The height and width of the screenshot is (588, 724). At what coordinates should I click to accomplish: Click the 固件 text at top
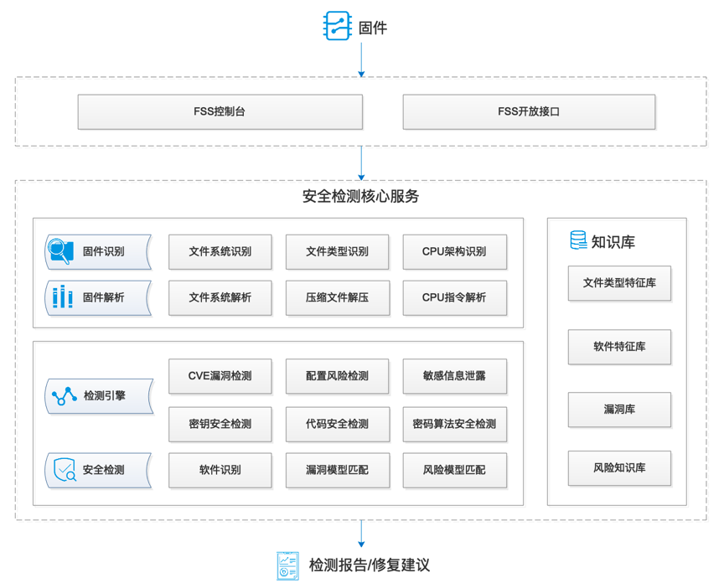click(373, 28)
